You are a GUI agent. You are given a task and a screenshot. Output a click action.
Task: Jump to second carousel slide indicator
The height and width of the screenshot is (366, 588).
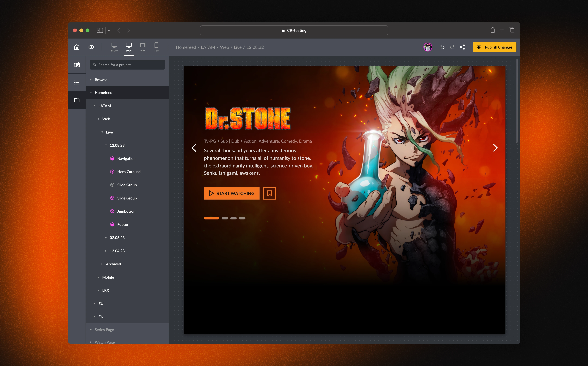[x=225, y=218]
